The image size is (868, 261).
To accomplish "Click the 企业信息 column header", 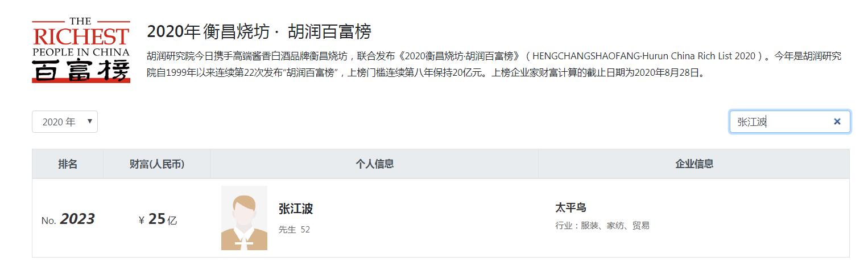I will (x=694, y=164).
